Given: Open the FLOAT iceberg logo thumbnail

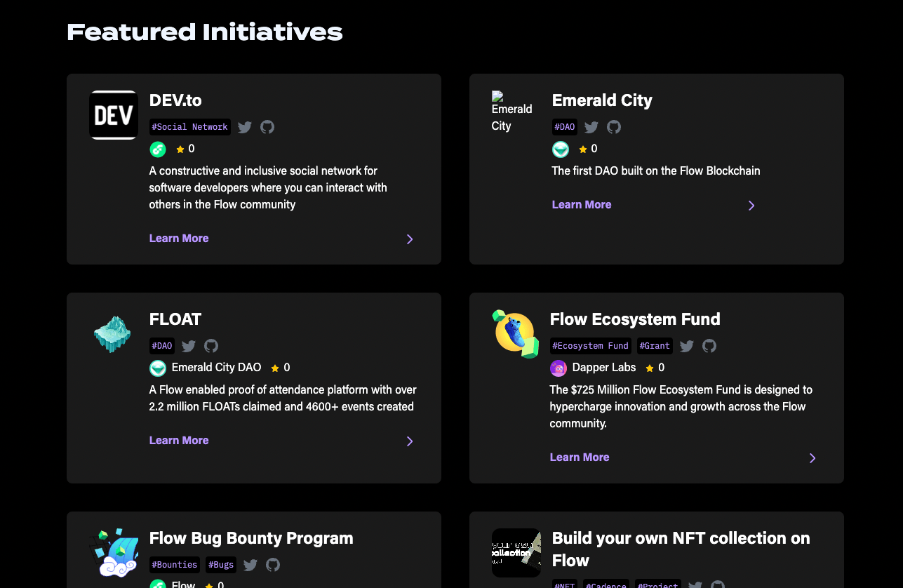Looking at the screenshot, I should pyautogui.click(x=112, y=333).
